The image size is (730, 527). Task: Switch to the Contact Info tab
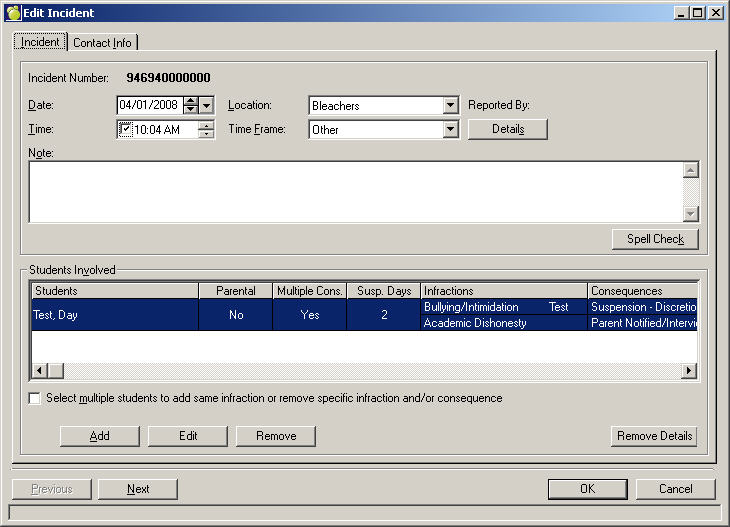pyautogui.click(x=104, y=43)
